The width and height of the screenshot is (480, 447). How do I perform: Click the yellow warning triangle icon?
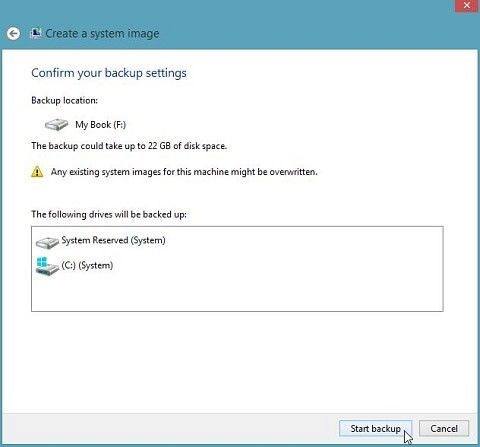[37, 172]
